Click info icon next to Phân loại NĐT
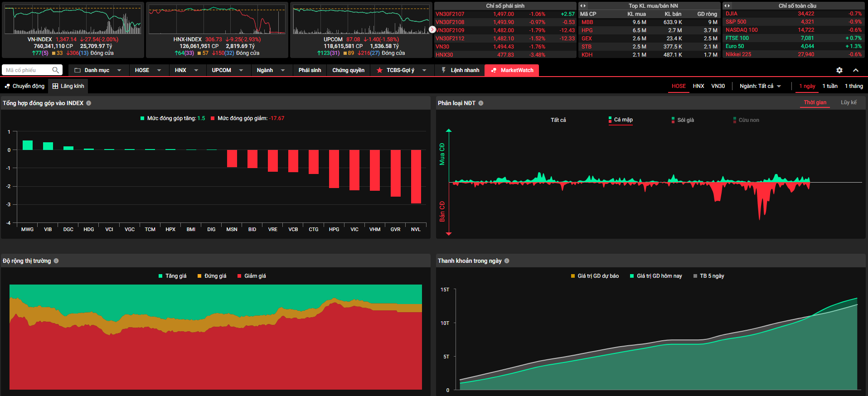Image resolution: width=868 pixels, height=396 pixels. click(x=481, y=103)
